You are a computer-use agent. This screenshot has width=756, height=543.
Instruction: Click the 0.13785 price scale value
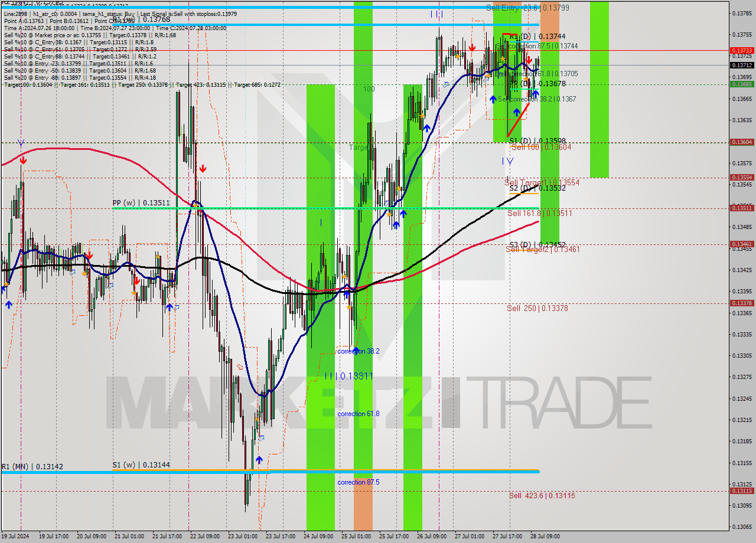pos(741,13)
